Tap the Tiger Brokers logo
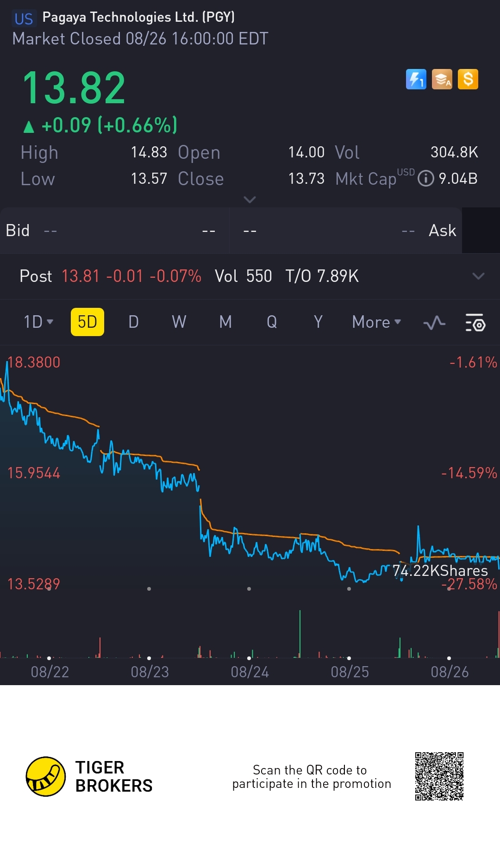 (x=89, y=776)
